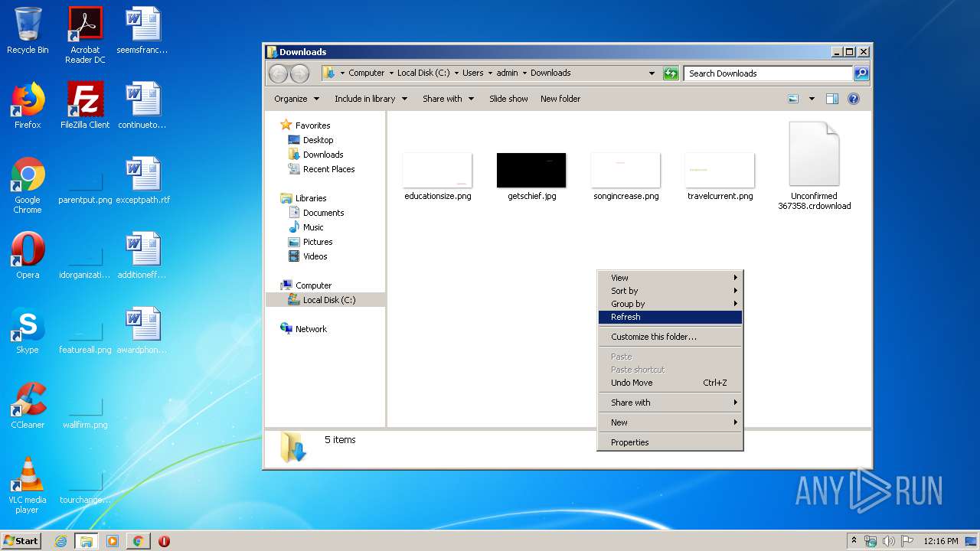The height and width of the screenshot is (551, 980).
Task: Choose Undo Move in context menu
Action: click(670, 383)
